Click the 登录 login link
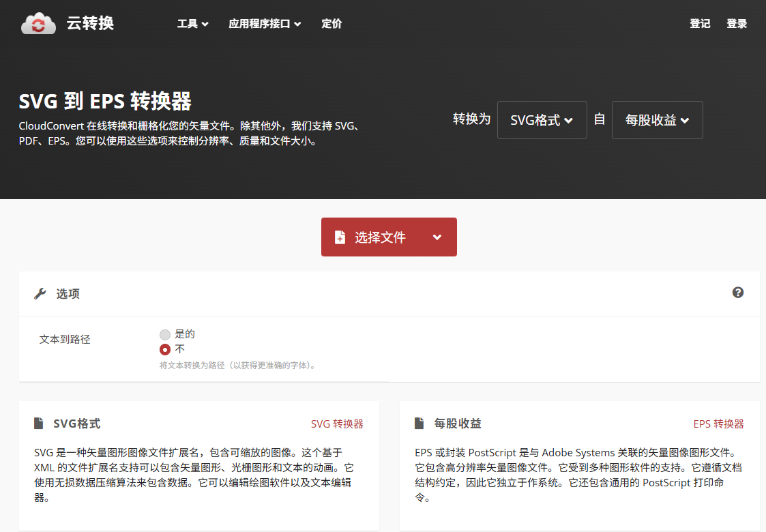Viewport: 766px width, 532px height. (x=737, y=24)
